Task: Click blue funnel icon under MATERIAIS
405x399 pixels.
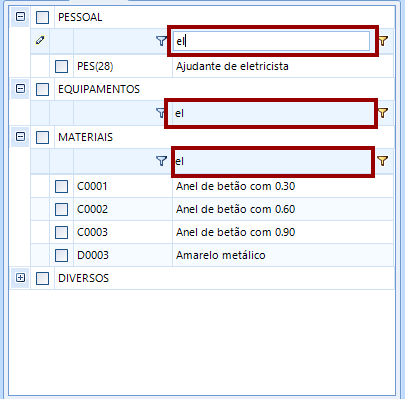Action: point(161,161)
